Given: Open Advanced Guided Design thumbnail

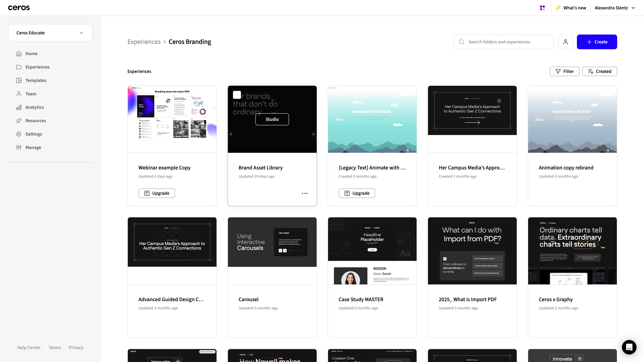Looking at the screenshot, I should point(172,251).
